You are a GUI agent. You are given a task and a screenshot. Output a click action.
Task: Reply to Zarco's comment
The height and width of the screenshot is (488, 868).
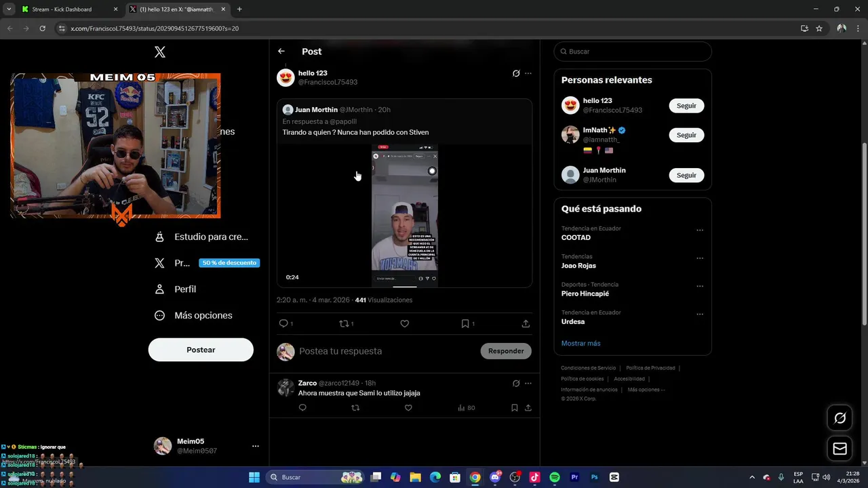[x=302, y=408]
